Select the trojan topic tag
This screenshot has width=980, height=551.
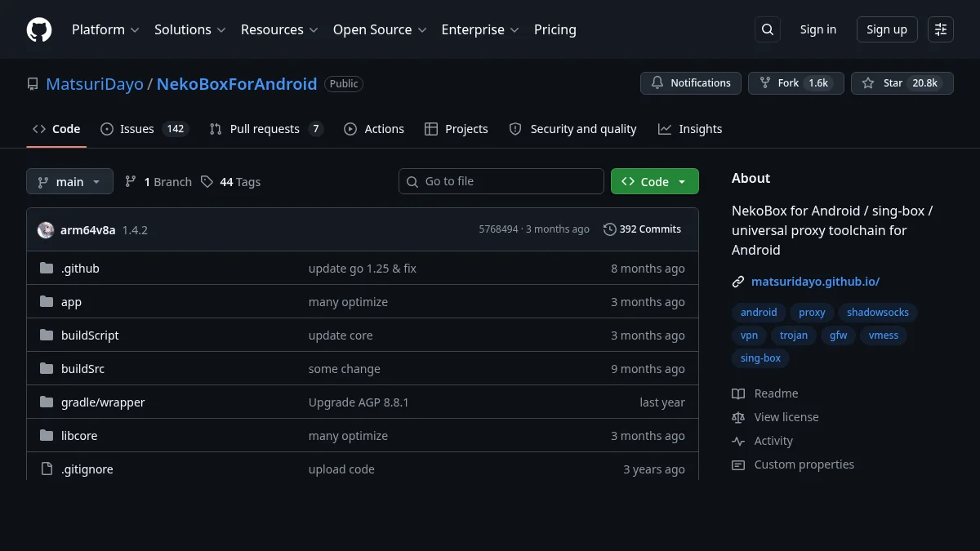[794, 335]
